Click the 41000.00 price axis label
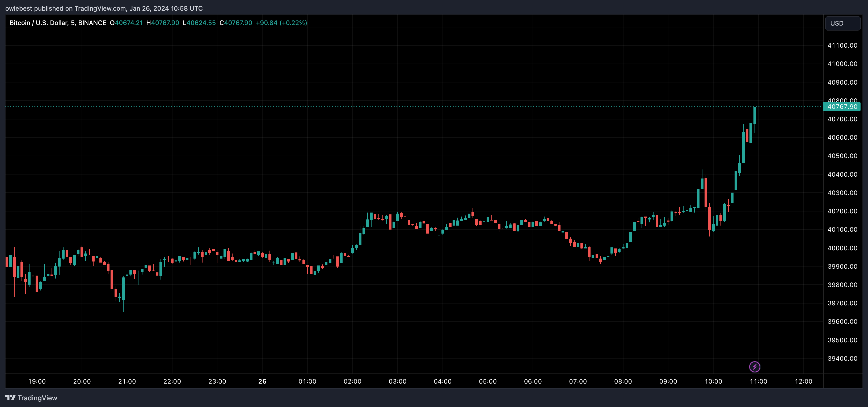The height and width of the screenshot is (407, 868). coord(842,64)
